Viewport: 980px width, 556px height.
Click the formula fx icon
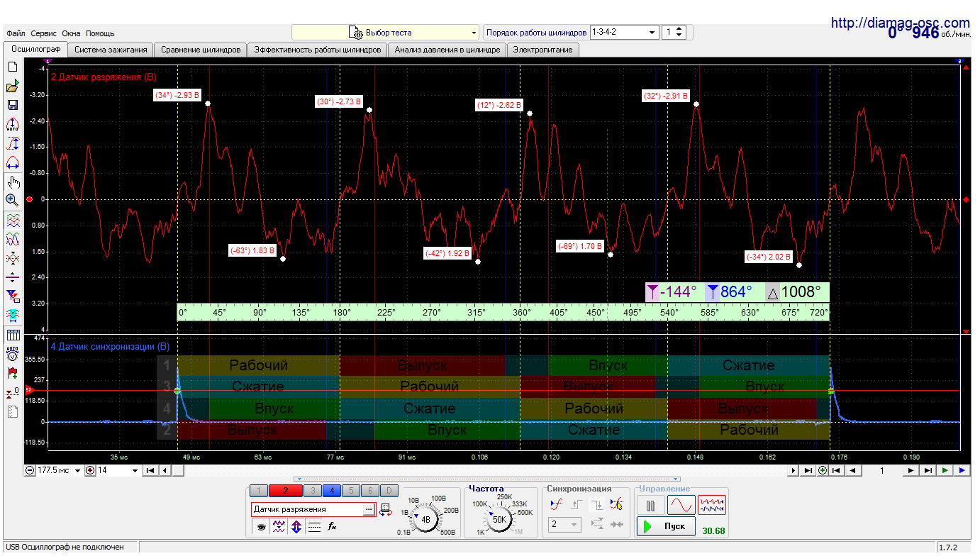click(x=332, y=526)
